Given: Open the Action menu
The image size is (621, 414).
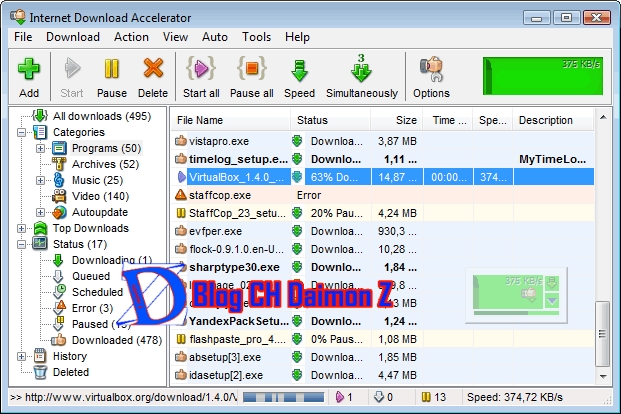Looking at the screenshot, I should (131, 37).
